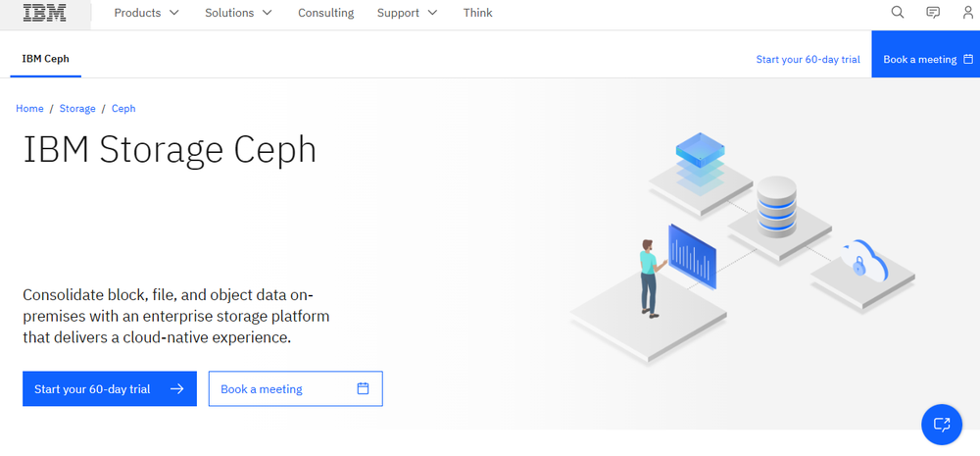
Task: Open the search magnifier icon
Action: 898,13
